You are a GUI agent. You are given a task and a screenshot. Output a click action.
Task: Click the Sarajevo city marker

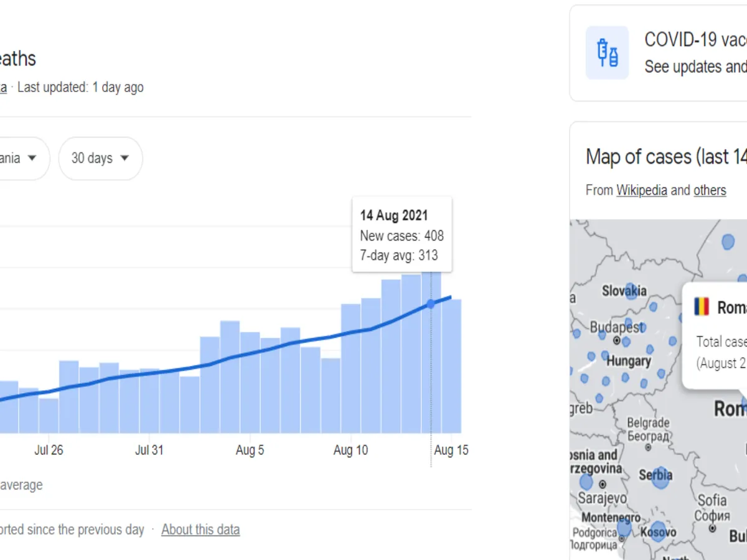(603, 484)
